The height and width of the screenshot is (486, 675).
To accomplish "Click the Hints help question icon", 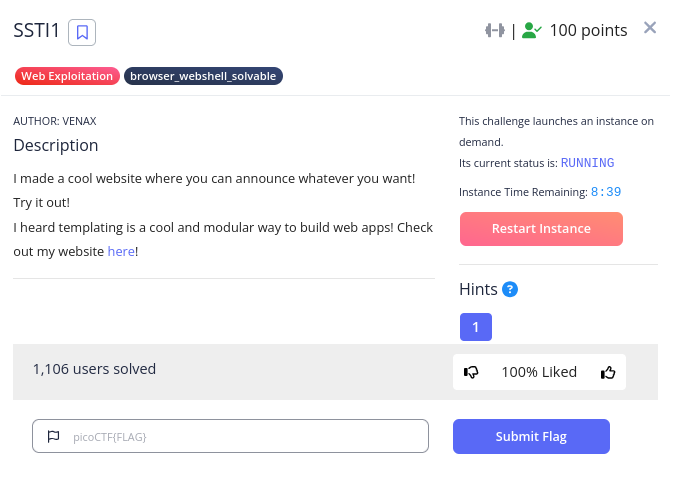I will pos(510,290).
